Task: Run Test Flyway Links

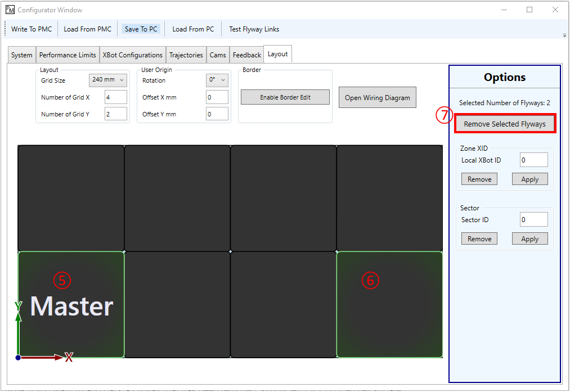Action: (254, 29)
